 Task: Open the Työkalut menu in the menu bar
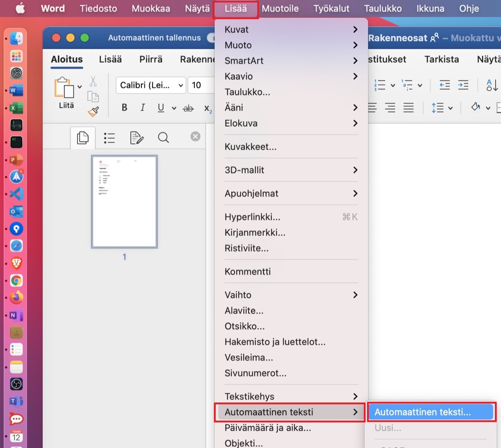click(331, 9)
